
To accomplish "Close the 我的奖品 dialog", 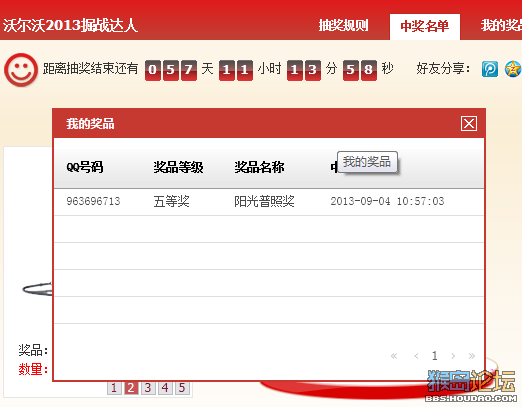I will pos(469,124).
